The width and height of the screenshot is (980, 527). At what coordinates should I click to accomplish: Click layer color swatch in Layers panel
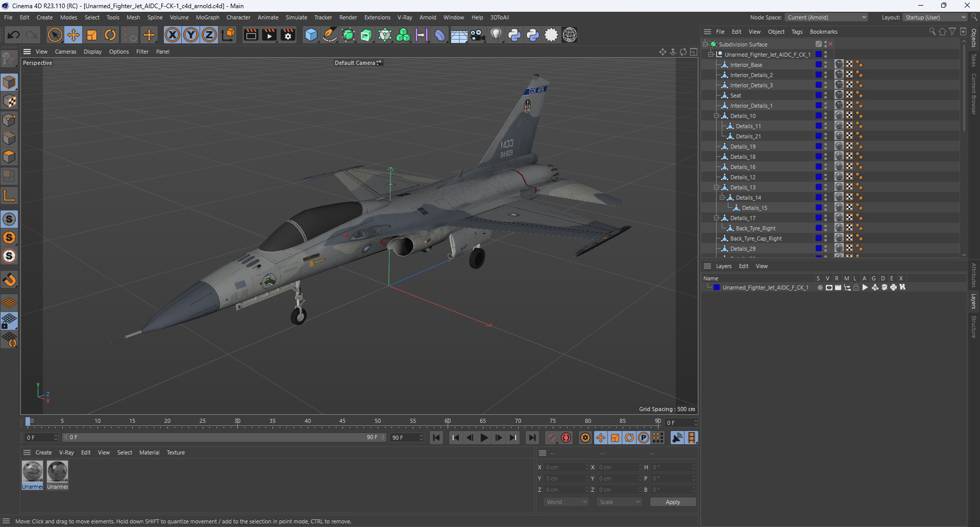[x=717, y=288]
